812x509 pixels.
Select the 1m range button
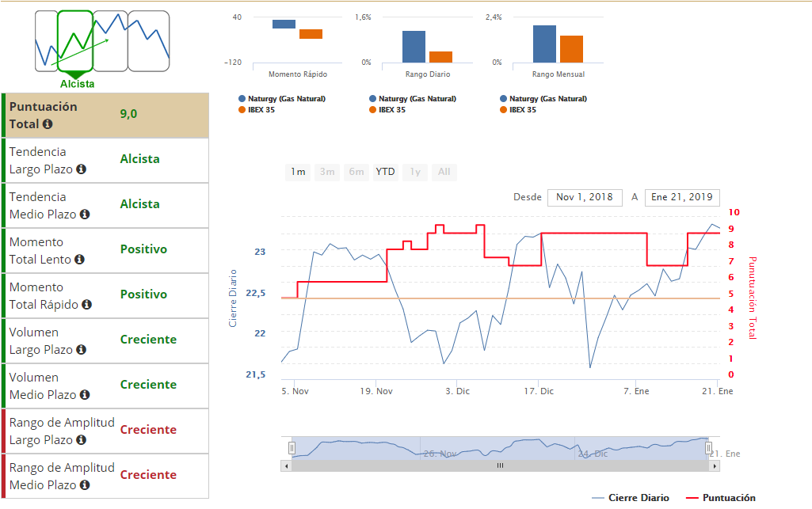[298, 172]
